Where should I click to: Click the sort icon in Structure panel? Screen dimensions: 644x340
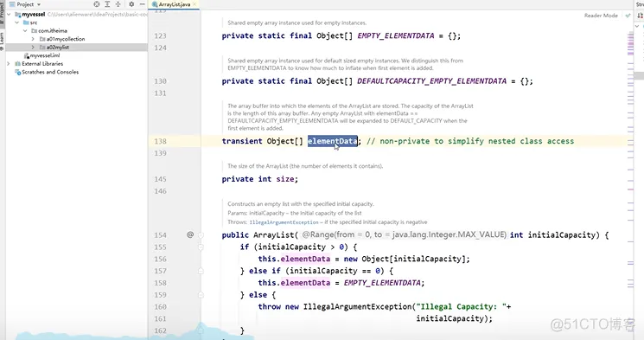[640, 16]
